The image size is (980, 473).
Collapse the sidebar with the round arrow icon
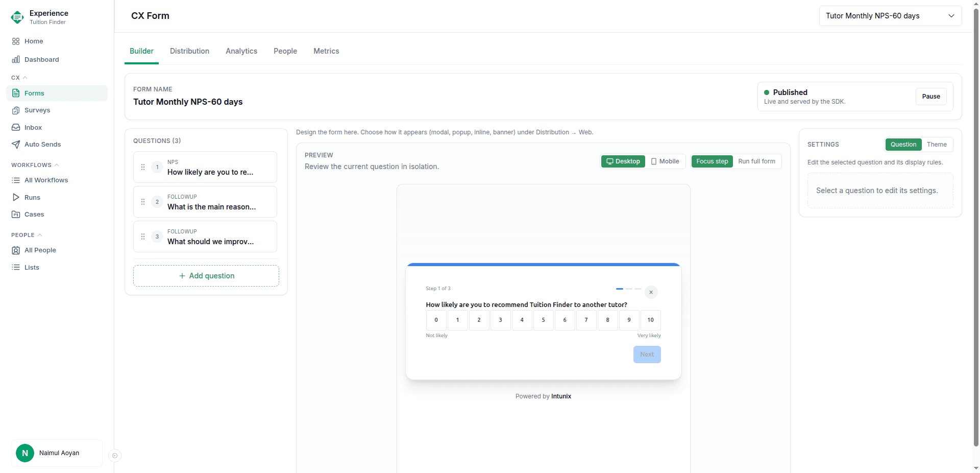click(x=115, y=456)
